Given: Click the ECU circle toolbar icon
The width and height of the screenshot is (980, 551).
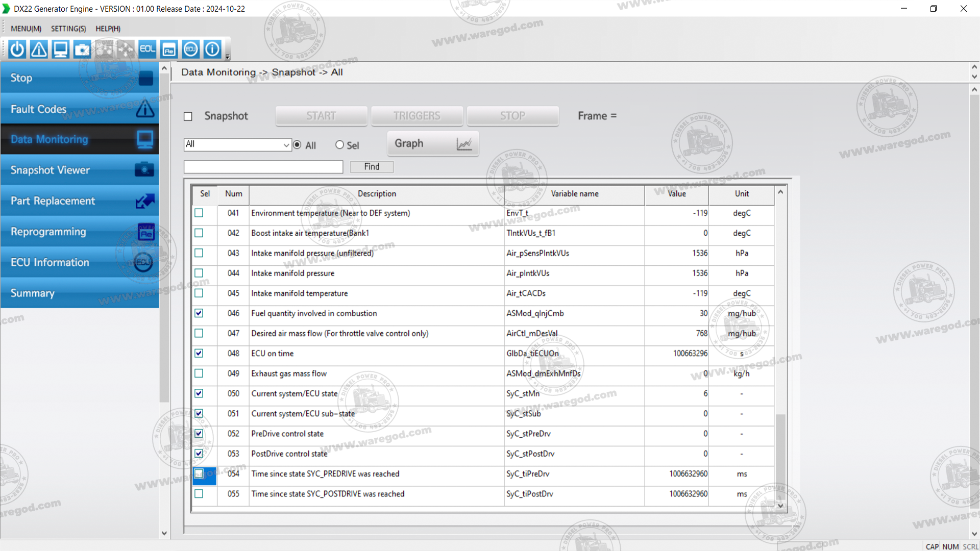Looking at the screenshot, I should click(x=191, y=49).
